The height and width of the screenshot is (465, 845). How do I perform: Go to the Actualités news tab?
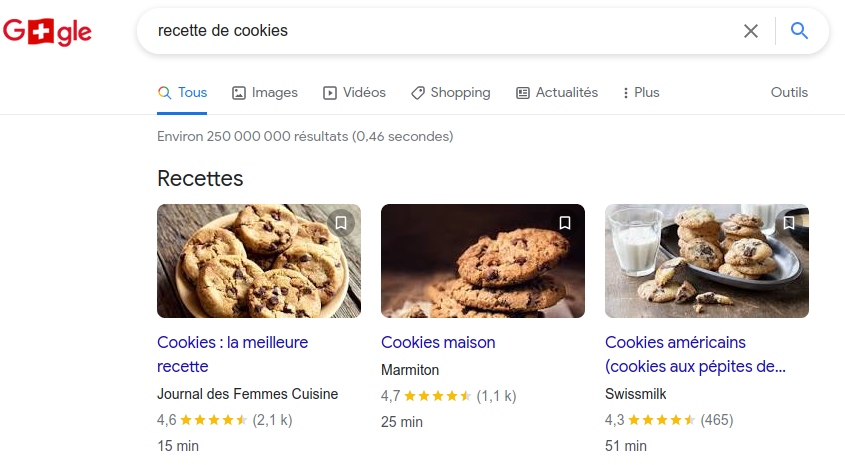[x=557, y=93]
